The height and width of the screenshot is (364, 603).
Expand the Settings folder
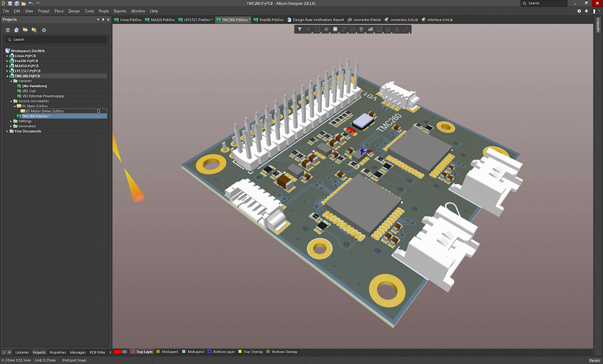pyautogui.click(x=11, y=121)
